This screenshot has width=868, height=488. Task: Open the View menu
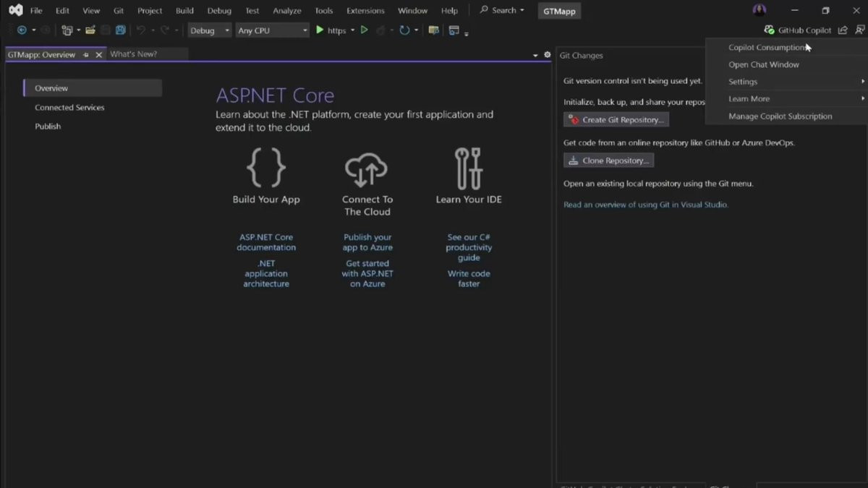(91, 11)
